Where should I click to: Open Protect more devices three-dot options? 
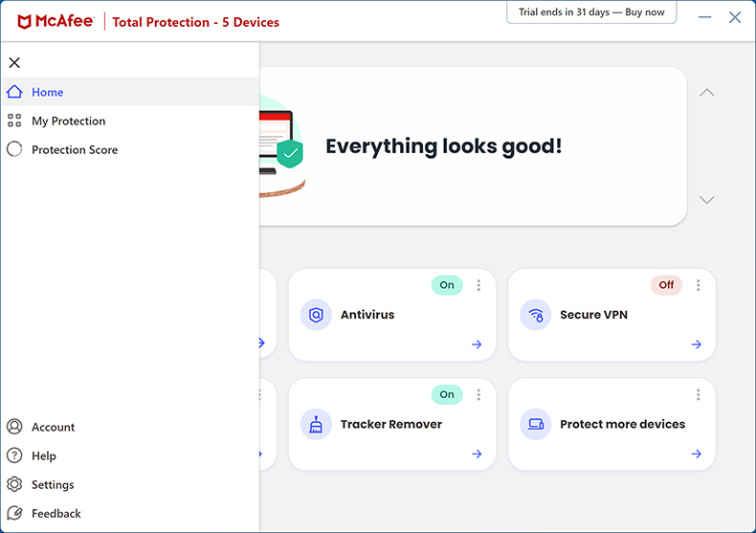pyautogui.click(x=699, y=394)
